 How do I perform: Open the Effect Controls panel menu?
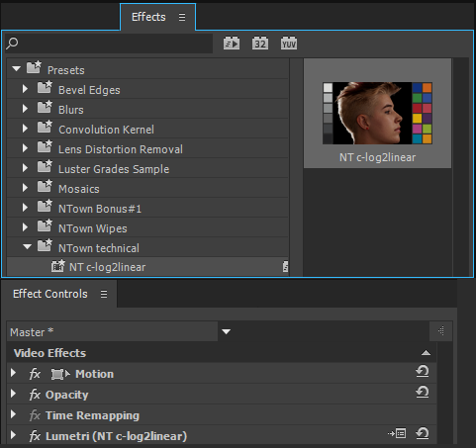click(104, 294)
